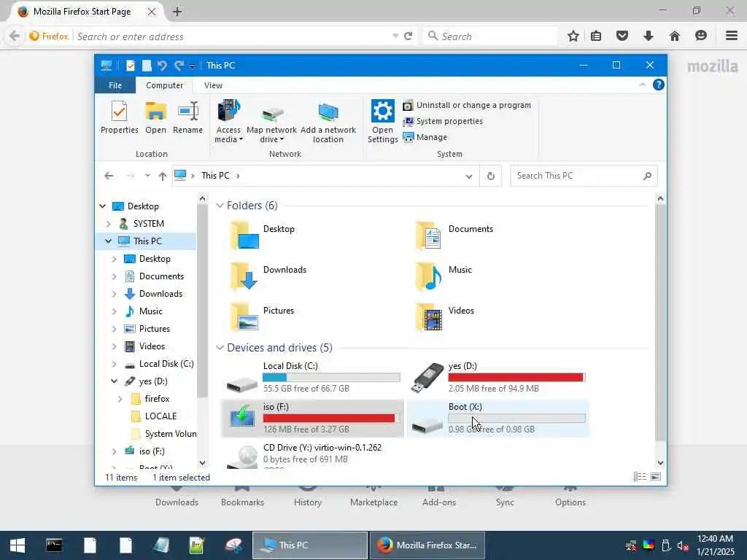Collapse the ribbon with the chevron
The height and width of the screenshot is (560, 747).
pos(642,85)
